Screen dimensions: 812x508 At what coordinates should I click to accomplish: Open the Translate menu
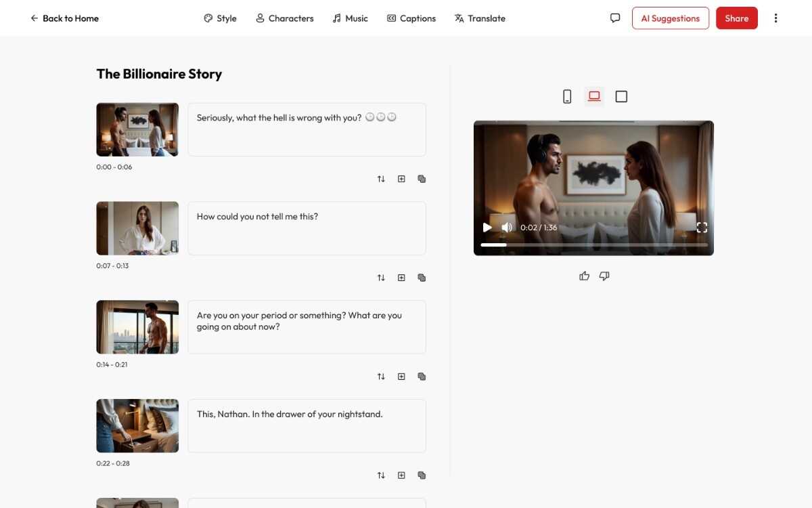click(480, 18)
